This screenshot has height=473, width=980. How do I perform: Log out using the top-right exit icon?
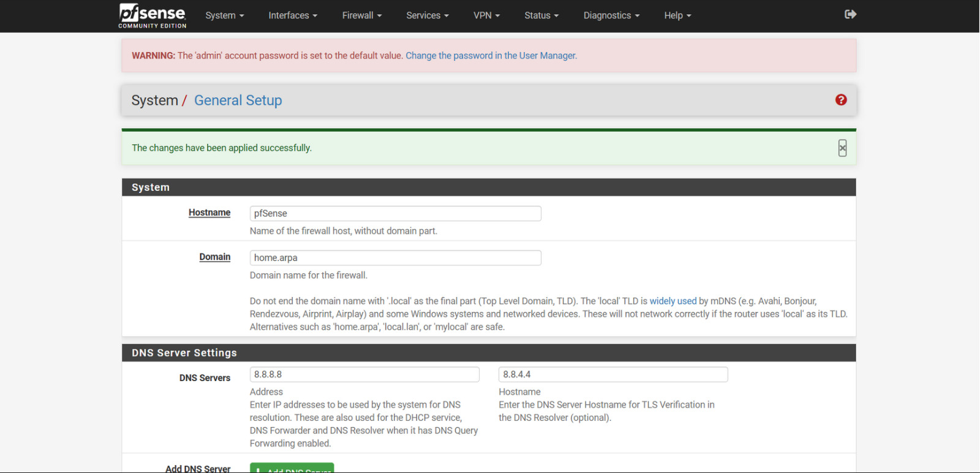850,15
